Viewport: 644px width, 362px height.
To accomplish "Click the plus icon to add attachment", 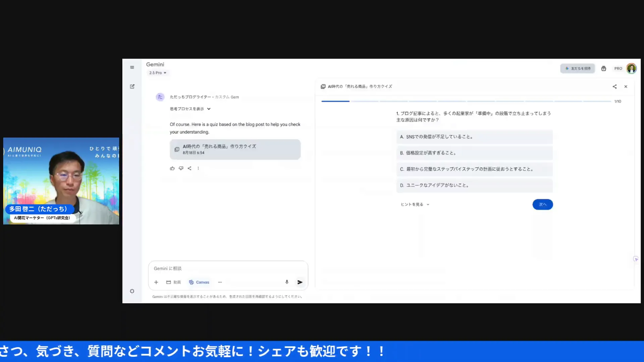I will 156,282.
